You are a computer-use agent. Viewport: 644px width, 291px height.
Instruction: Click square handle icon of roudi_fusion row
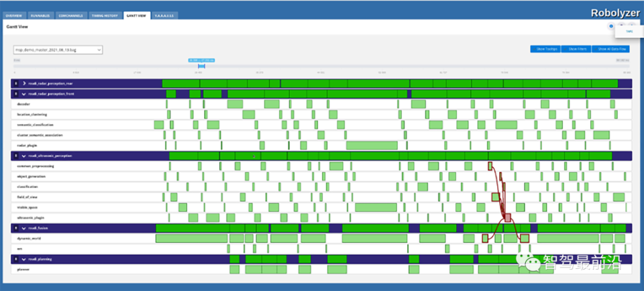[16, 228]
